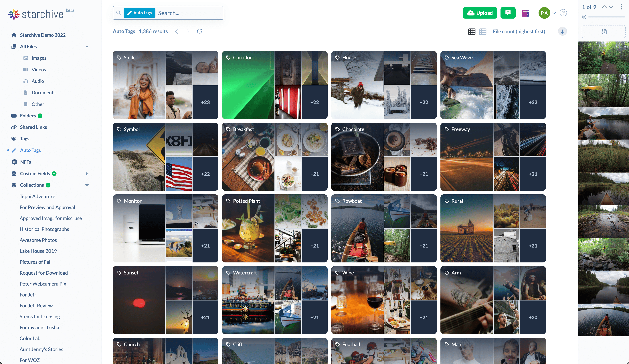This screenshot has height=364, width=629.
Task: Expand the Custom Fields section
Action: click(x=87, y=174)
